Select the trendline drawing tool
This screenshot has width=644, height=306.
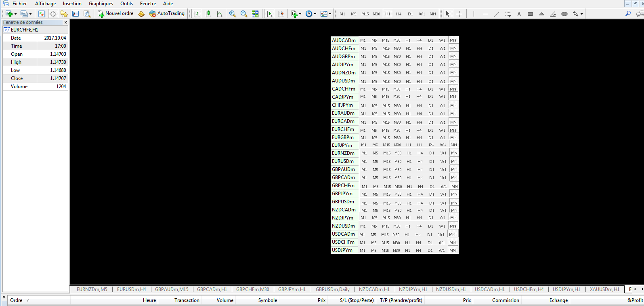point(497,14)
